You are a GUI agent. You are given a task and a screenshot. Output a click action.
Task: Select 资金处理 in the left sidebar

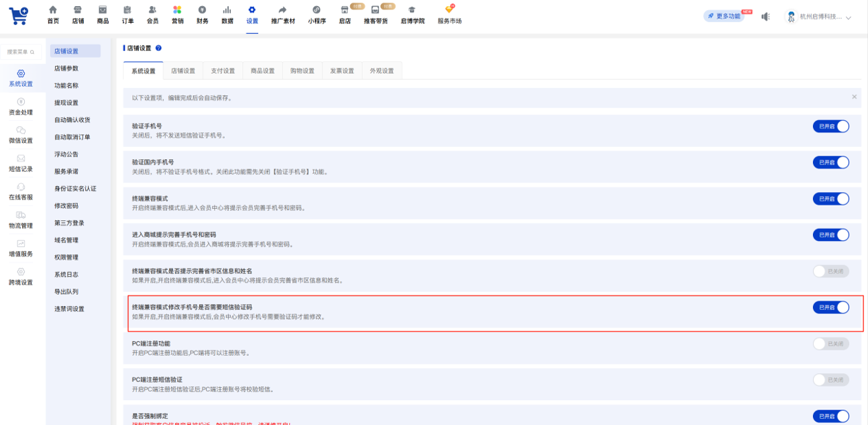tap(21, 107)
